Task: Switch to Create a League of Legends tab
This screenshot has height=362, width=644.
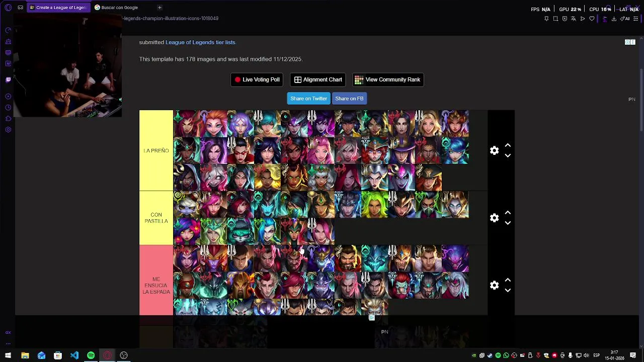Action: coord(58,8)
